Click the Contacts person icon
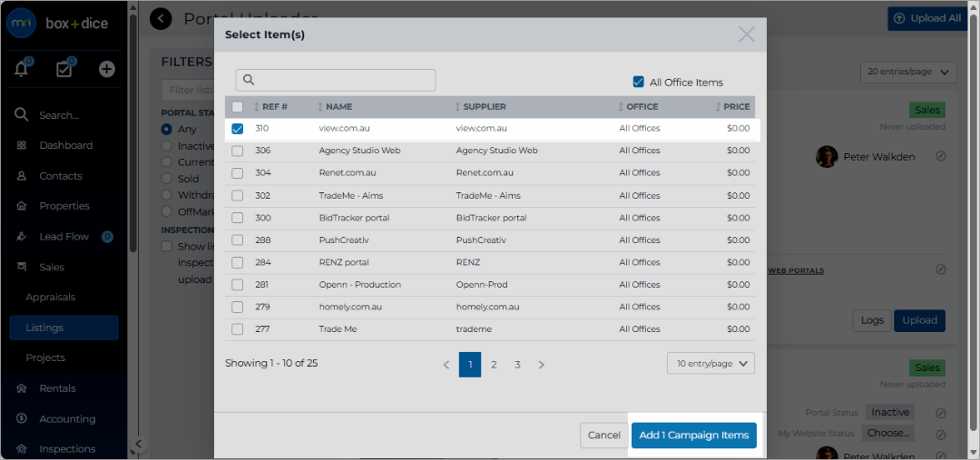The height and width of the screenshot is (460, 980). point(22,176)
